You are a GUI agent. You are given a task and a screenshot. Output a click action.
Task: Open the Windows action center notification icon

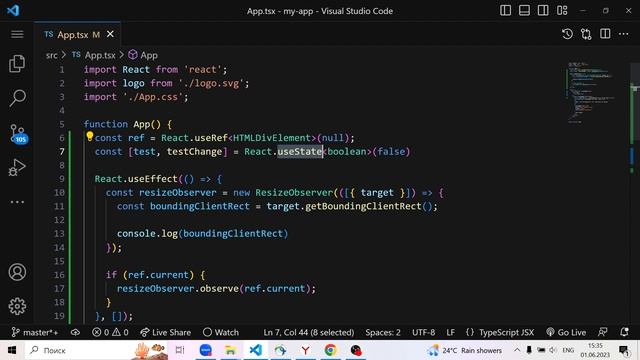point(624,350)
